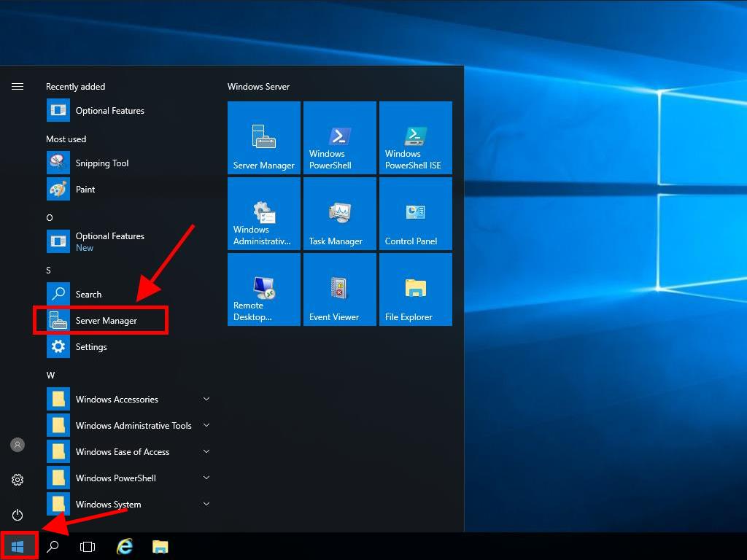Click the Start button on the taskbar

(18, 546)
